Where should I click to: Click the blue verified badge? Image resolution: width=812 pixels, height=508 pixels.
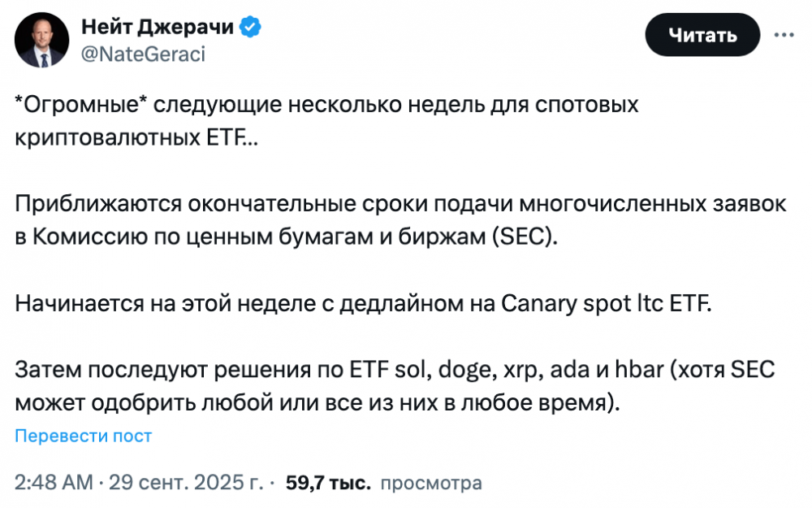[251, 28]
